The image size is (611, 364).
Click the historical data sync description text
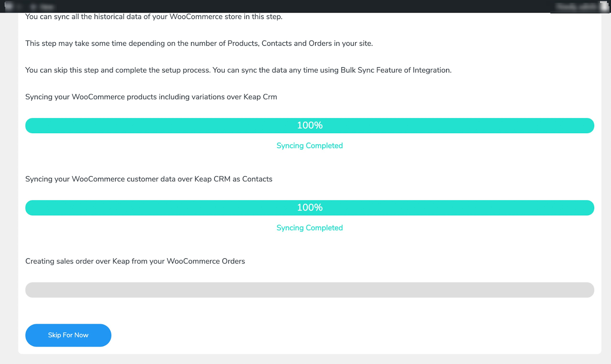tap(154, 17)
